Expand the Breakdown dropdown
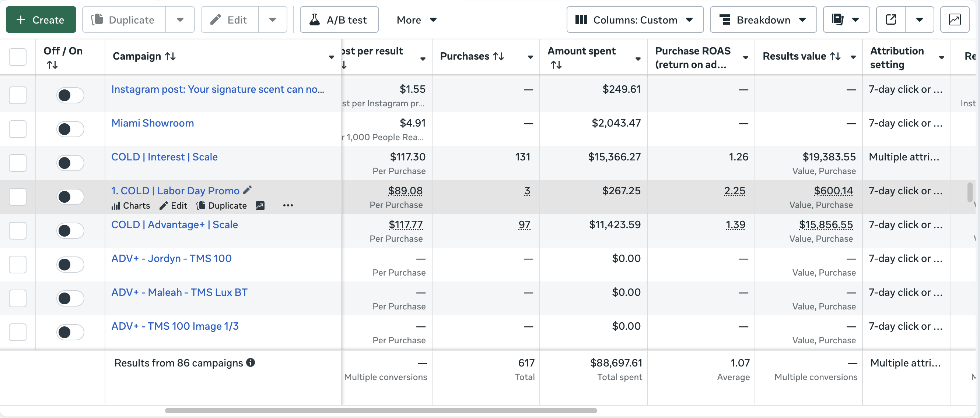The height and width of the screenshot is (418, 980). coord(763,20)
